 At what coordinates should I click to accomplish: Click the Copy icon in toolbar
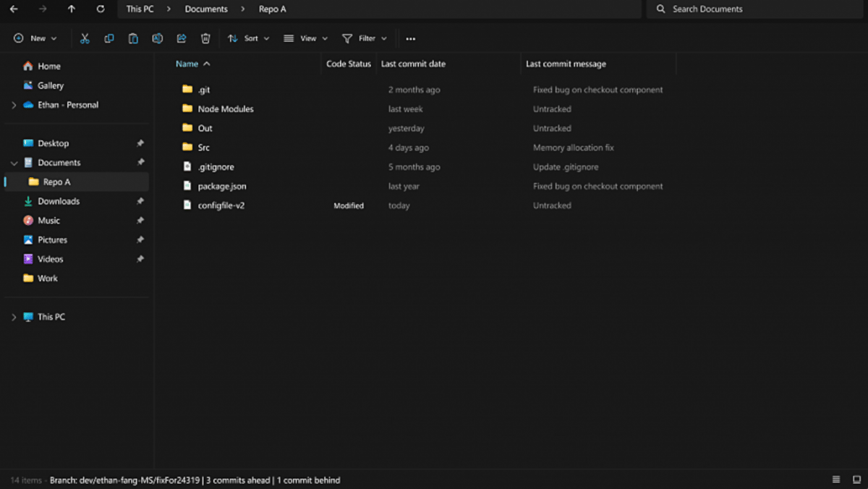point(109,38)
